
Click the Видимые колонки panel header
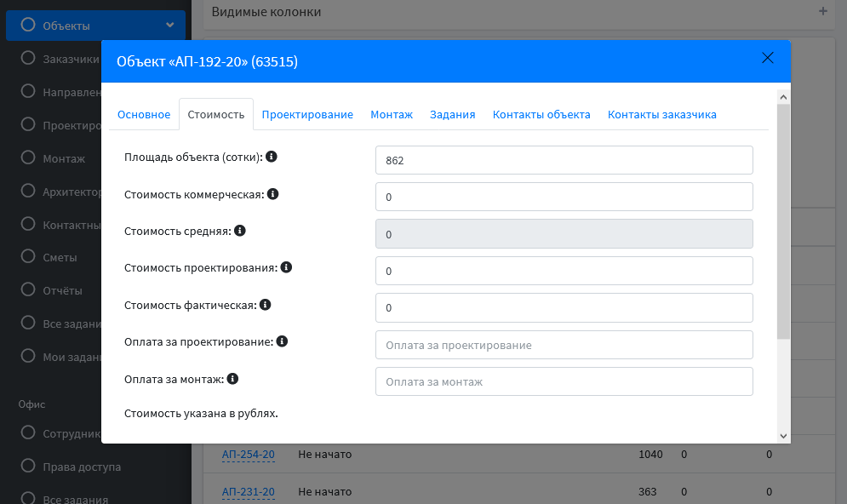(519, 12)
